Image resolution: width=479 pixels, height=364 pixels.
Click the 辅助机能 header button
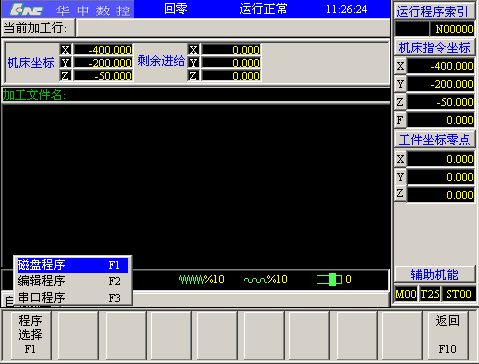(434, 275)
